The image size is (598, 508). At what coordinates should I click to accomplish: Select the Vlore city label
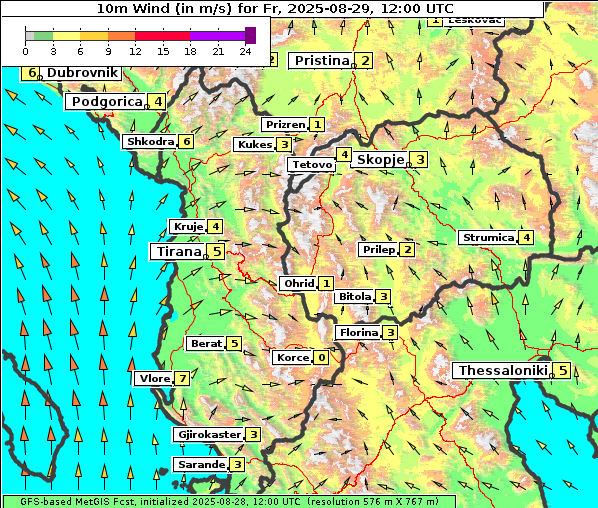point(154,379)
